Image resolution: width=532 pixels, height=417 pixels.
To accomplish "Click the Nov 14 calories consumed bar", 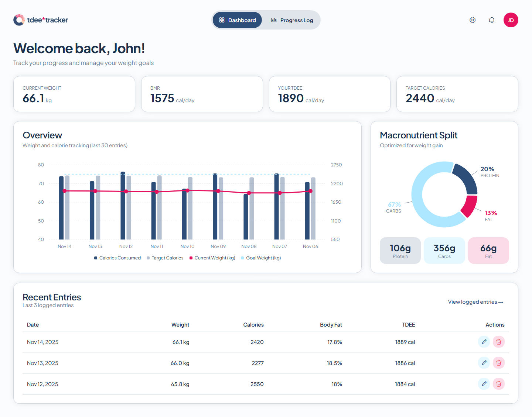I will coord(61,208).
